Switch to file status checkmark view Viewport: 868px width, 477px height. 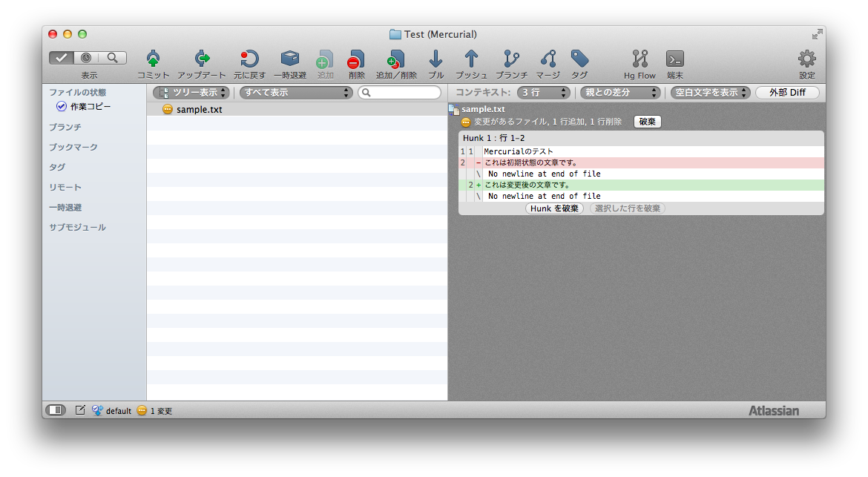(x=62, y=58)
